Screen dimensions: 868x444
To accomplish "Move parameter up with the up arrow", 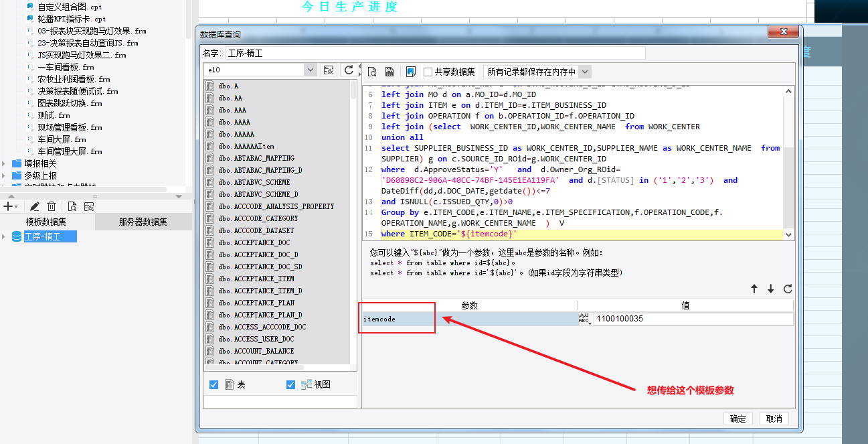I will pos(754,289).
